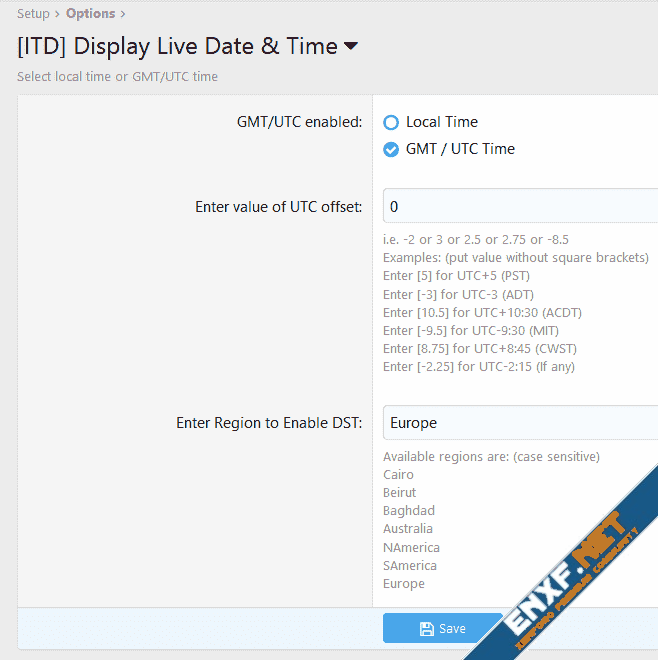Click the breadcrumb chevron after Setup
The height and width of the screenshot is (660, 658).
pyautogui.click(x=58, y=14)
